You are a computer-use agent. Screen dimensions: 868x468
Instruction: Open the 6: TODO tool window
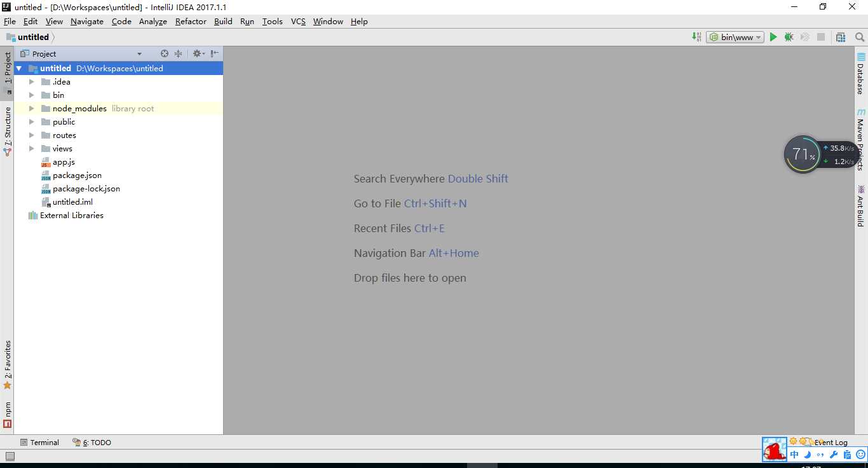92,443
